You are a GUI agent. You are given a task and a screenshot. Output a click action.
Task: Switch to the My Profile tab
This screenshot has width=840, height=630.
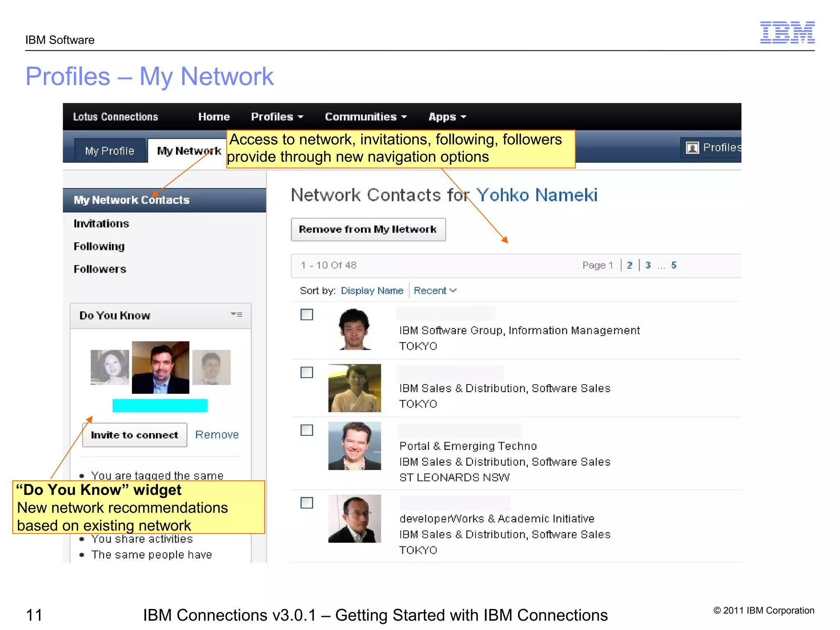point(110,151)
